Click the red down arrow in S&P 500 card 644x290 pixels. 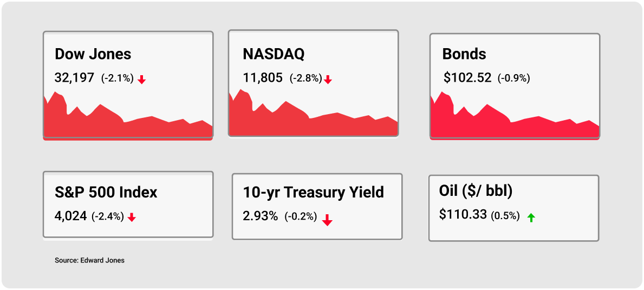click(132, 218)
